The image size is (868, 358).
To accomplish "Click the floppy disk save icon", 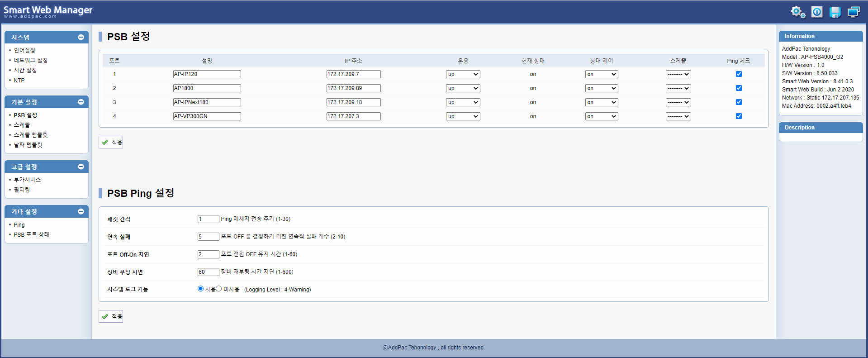I will click(x=835, y=12).
